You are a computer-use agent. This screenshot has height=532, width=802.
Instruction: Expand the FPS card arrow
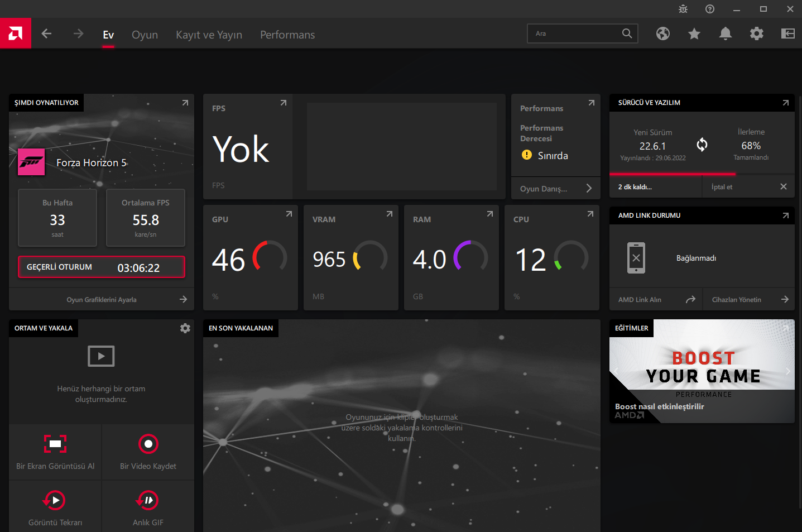tap(284, 103)
